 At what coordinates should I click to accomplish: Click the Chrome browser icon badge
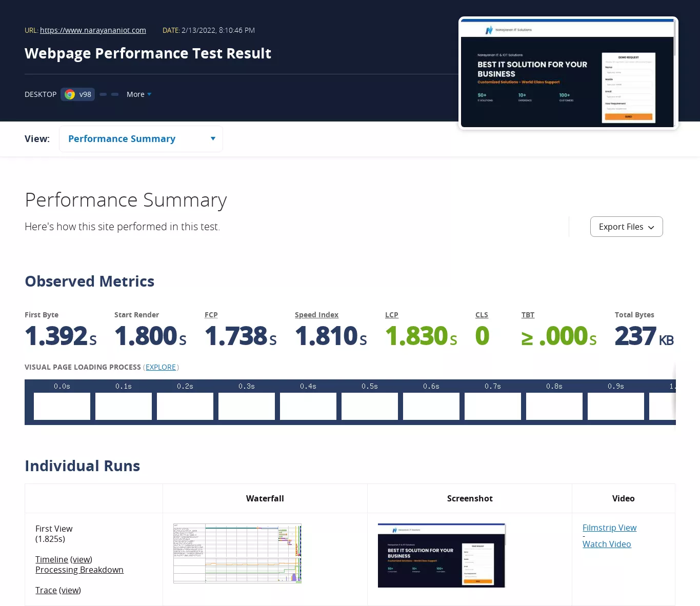click(x=70, y=94)
